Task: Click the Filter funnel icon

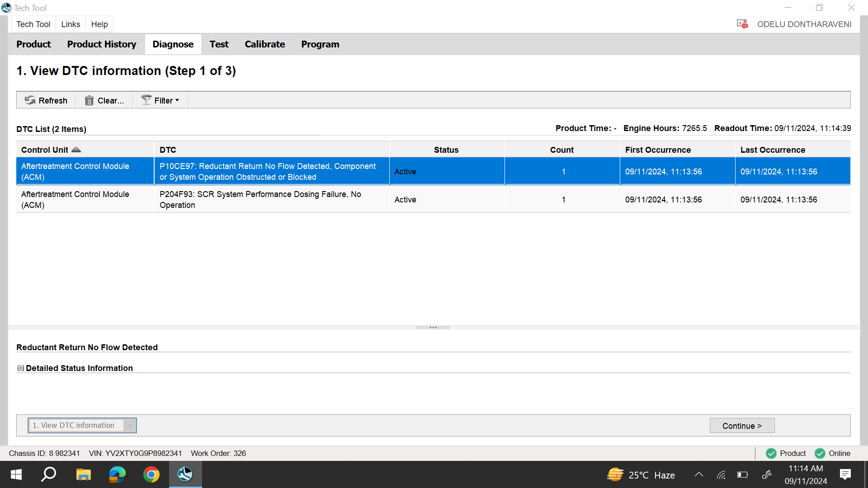Action: 146,100
